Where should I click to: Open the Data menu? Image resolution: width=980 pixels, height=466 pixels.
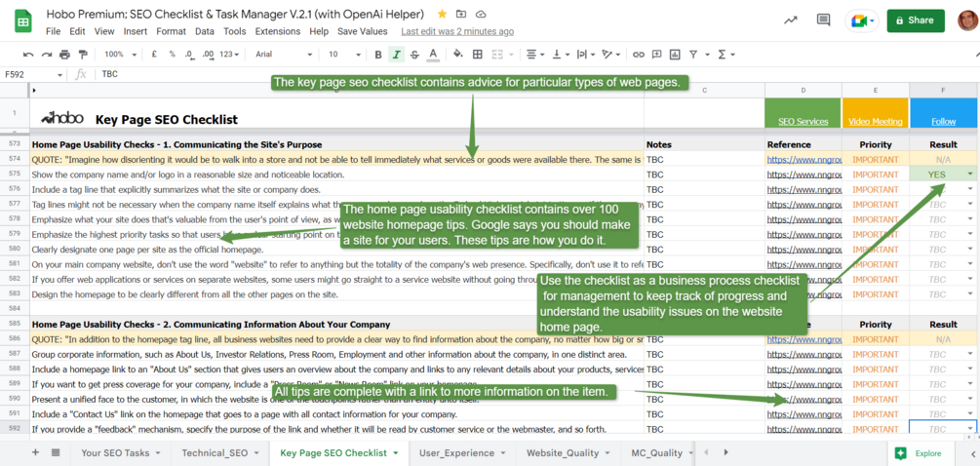point(205,31)
